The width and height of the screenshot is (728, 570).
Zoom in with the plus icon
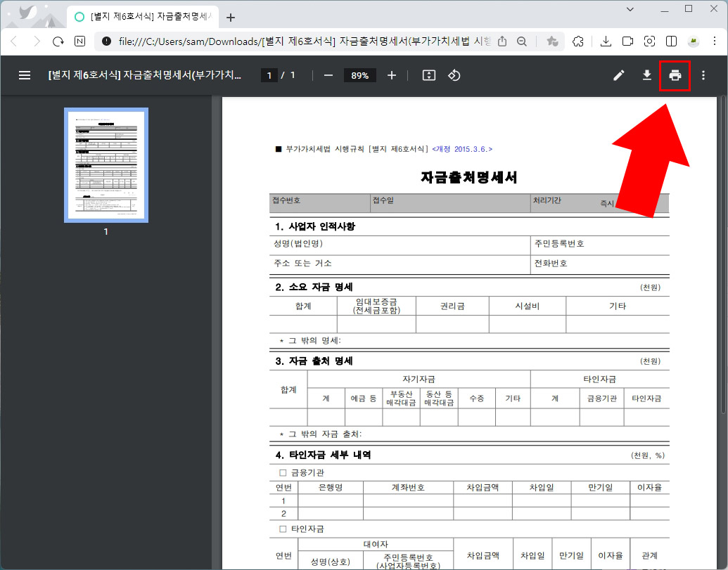point(392,75)
